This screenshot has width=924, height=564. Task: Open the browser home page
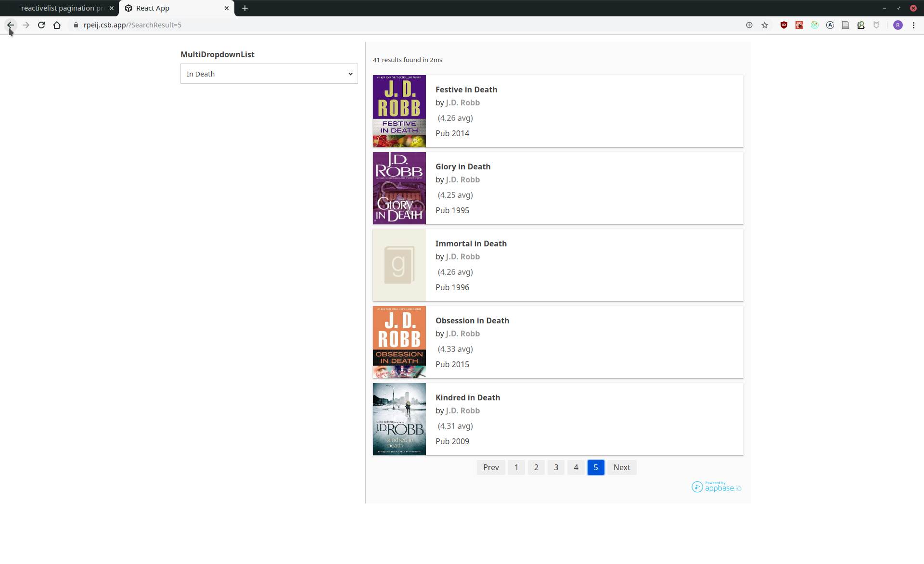57,25
